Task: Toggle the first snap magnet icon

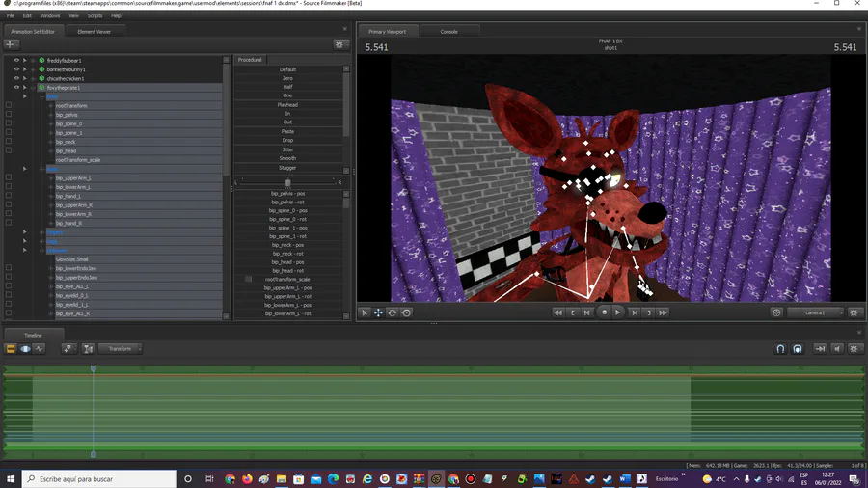Action: coord(780,348)
